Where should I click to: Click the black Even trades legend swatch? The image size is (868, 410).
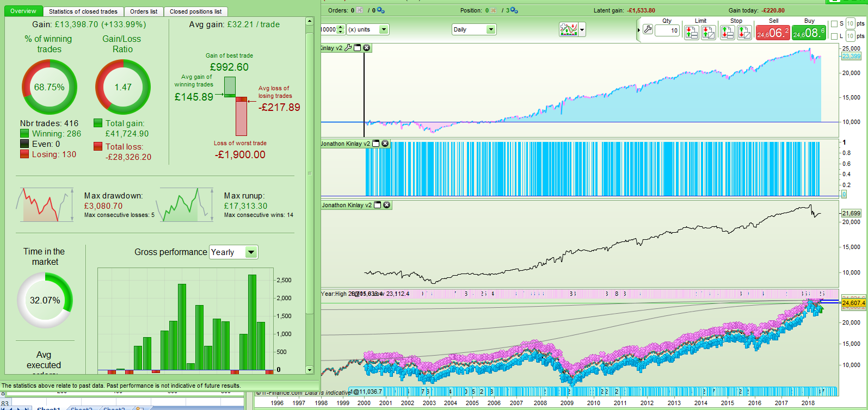[x=24, y=144]
